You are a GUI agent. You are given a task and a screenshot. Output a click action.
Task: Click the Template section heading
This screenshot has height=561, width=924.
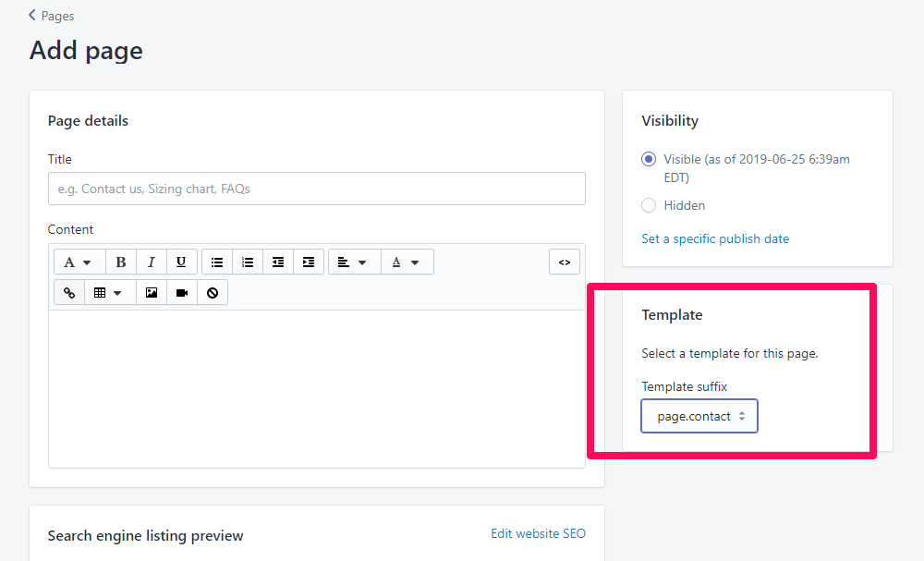click(672, 314)
